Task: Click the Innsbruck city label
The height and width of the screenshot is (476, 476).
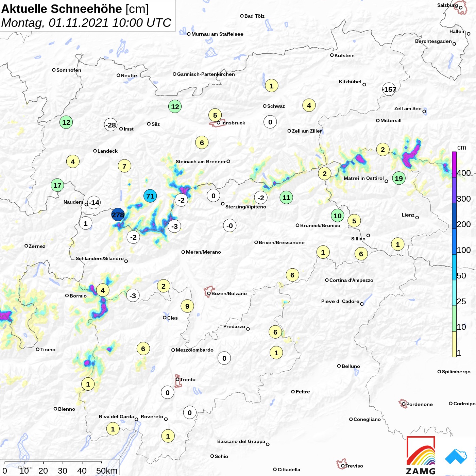Action: (233, 123)
